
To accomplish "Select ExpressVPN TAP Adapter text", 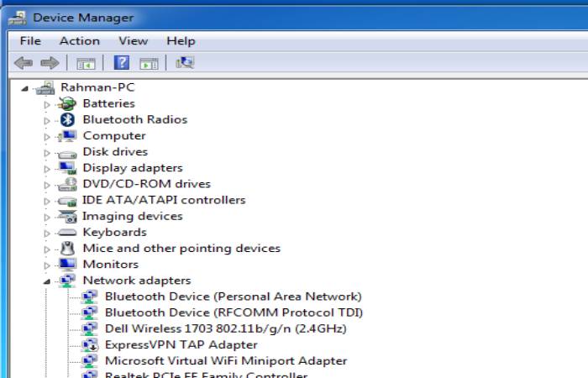I will 181,345.
